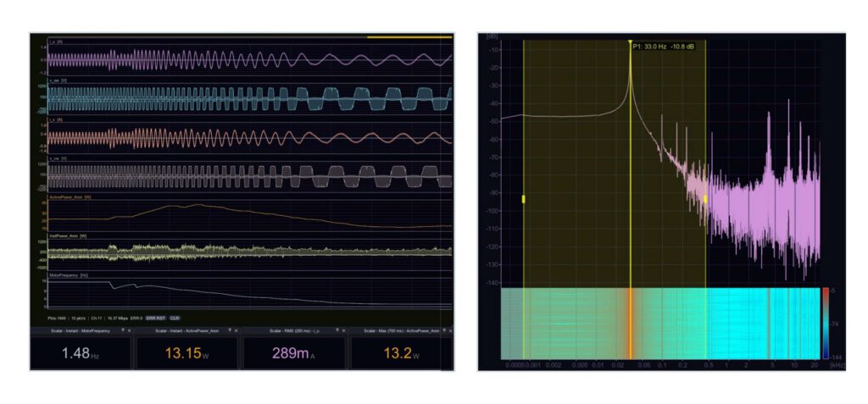Viewport: 868px width, 404px height.
Task: Click the Scalar - Max (700 ms) title
Action: pos(402,330)
